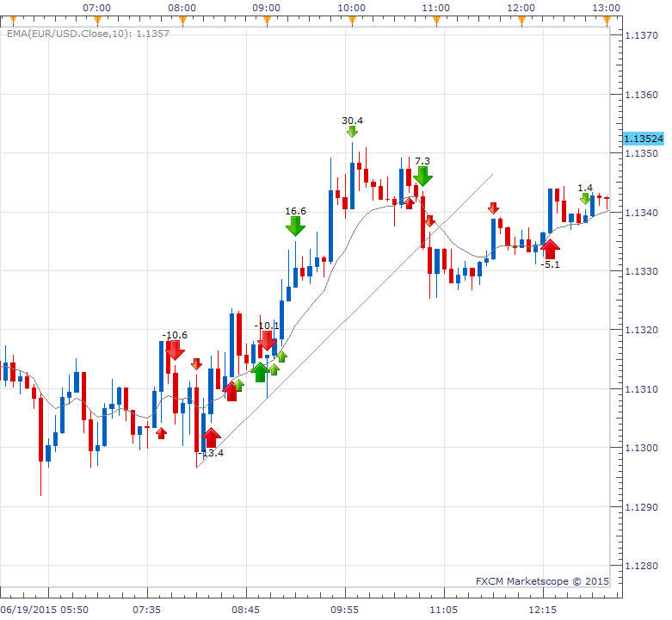
Task: Click the green sell arrow labeled 30.4
Action: (352, 132)
